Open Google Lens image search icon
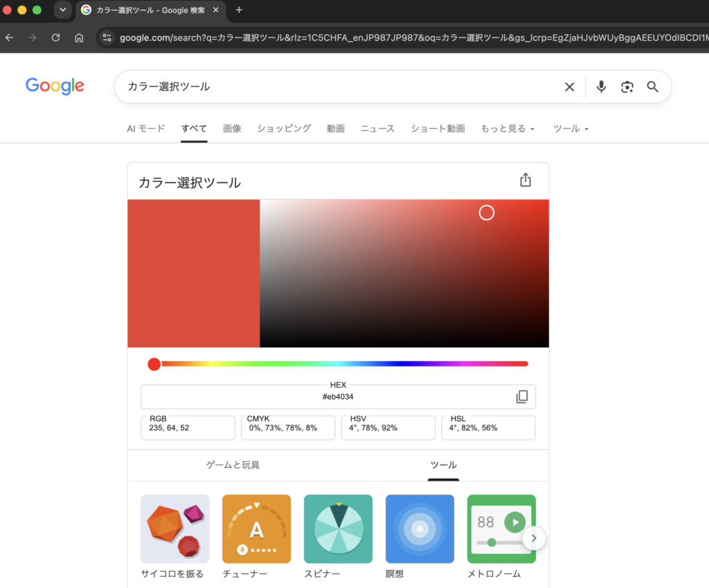Image resolution: width=709 pixels, height=588 pixels. 627,87
